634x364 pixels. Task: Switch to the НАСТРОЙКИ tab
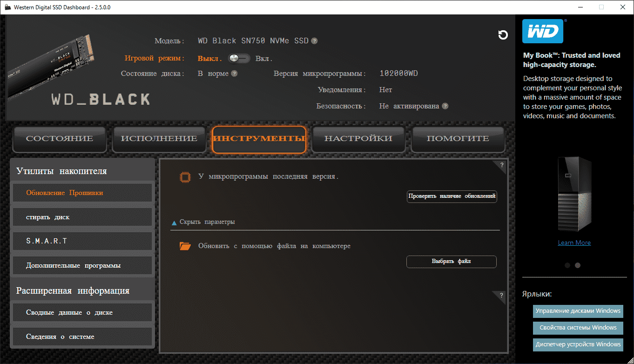(358, 139)
